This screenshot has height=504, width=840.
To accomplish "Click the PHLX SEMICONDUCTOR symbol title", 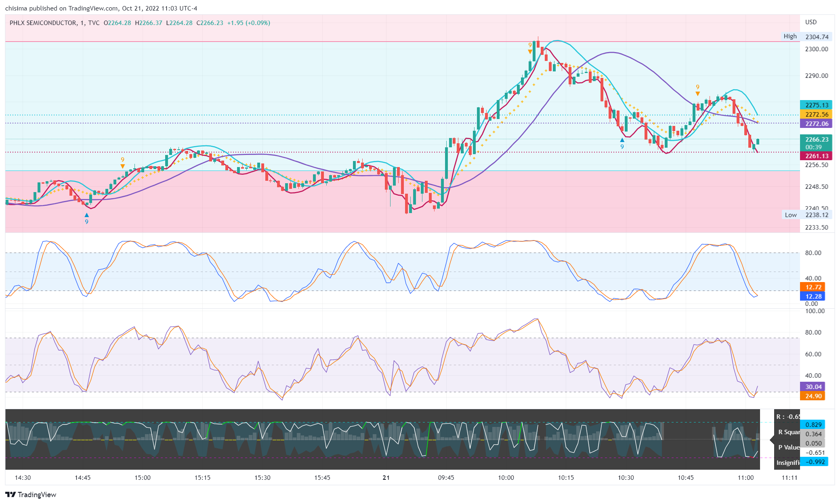I will (x=43, y=23).
